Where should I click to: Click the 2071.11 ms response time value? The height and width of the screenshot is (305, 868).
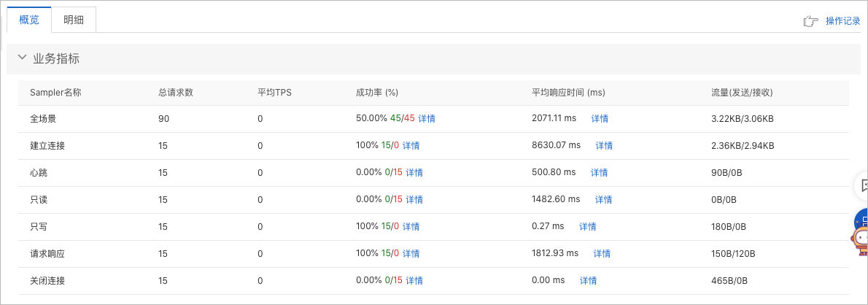pyautogui.click(x=554, y=118)
